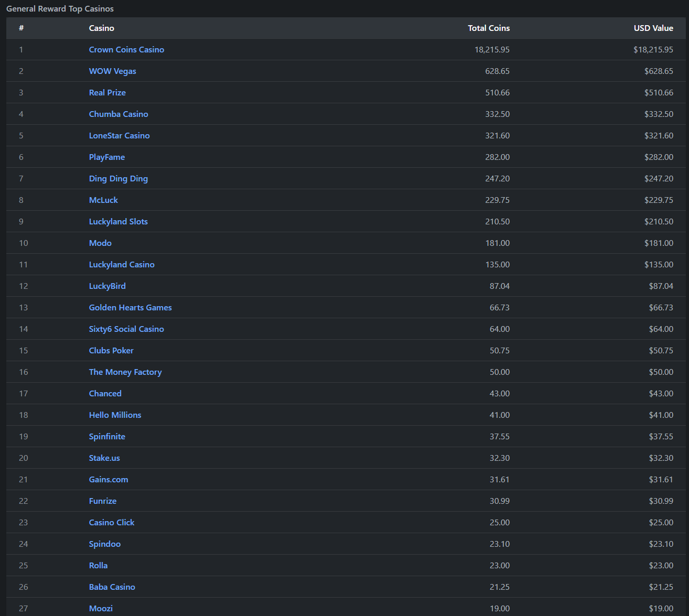Select the 332.50 total coins cell
This screenshot has height=616, width=689.
(x=497, y=114)
